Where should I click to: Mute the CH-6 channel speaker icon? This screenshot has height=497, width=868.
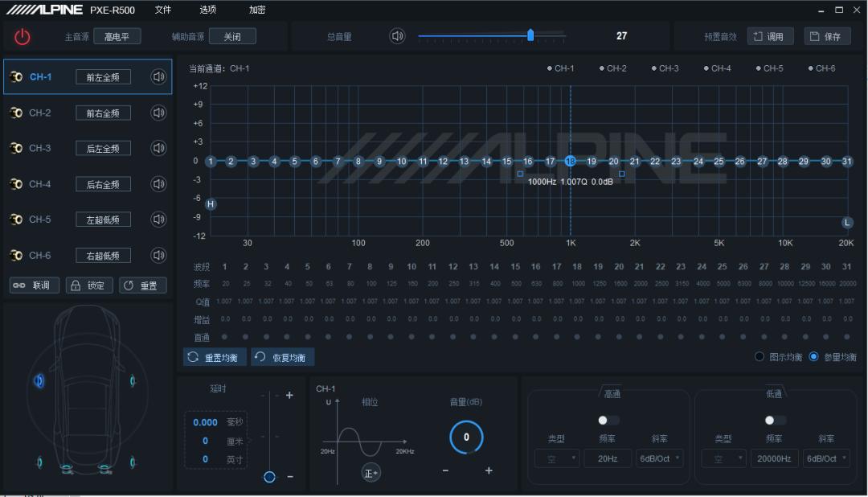tap(158, 255)
